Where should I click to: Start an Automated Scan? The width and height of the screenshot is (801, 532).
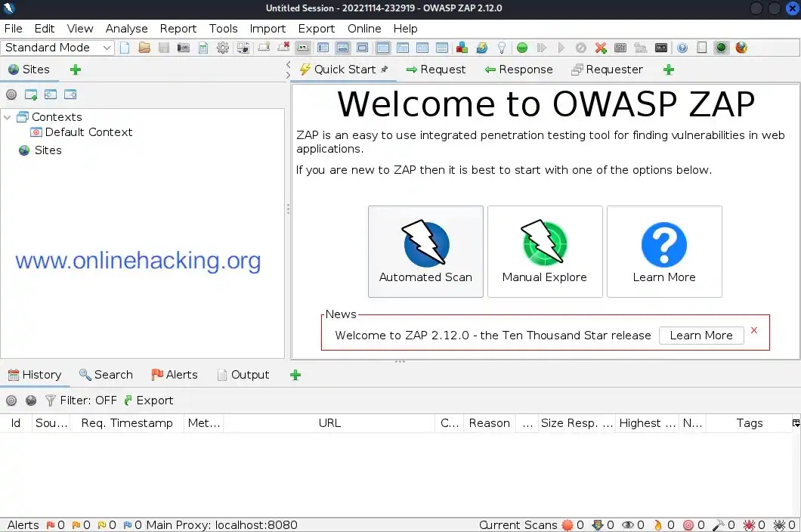[425, 252]
